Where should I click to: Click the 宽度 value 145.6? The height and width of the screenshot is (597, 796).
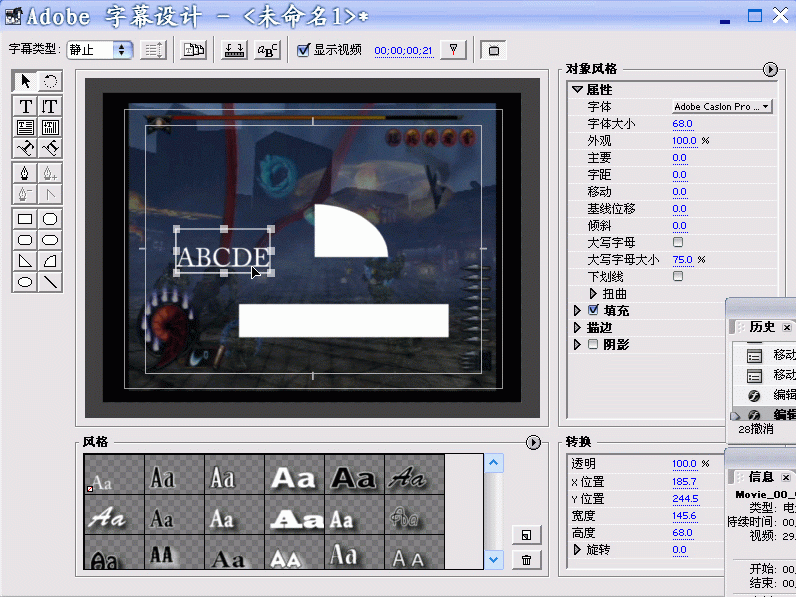pyautogui.click(x=684, y=516)
